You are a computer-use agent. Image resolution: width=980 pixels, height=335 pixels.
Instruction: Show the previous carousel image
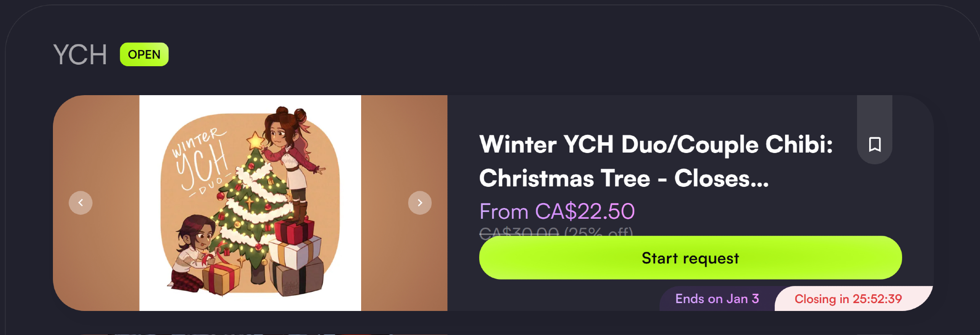(80, 203)
